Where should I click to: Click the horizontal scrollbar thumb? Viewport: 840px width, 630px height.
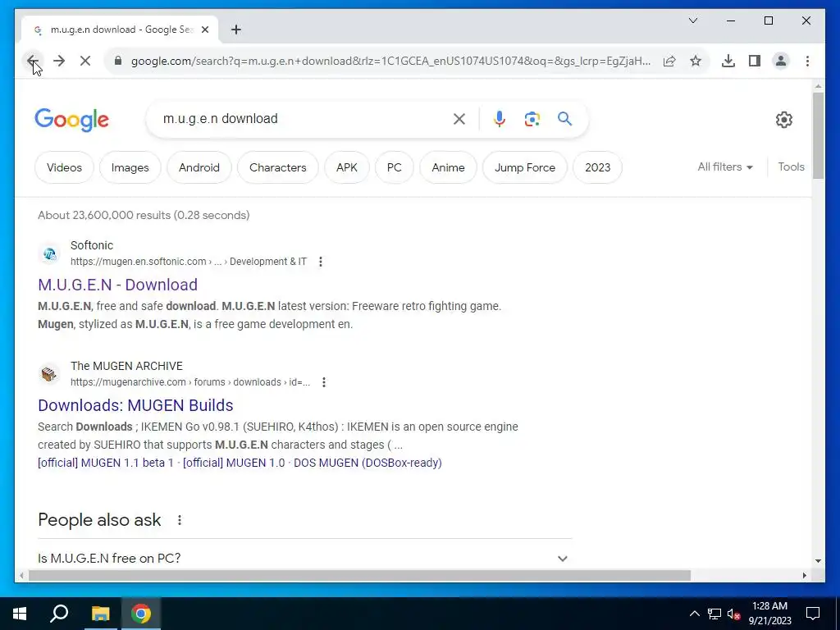point(359,575)
